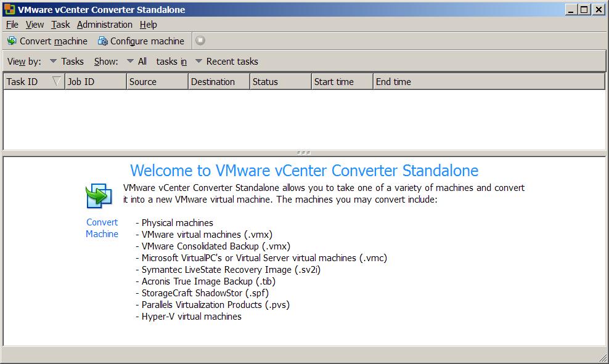Open the Show All filter dropdown
The image size is (609, 364).
coord(130,62)
